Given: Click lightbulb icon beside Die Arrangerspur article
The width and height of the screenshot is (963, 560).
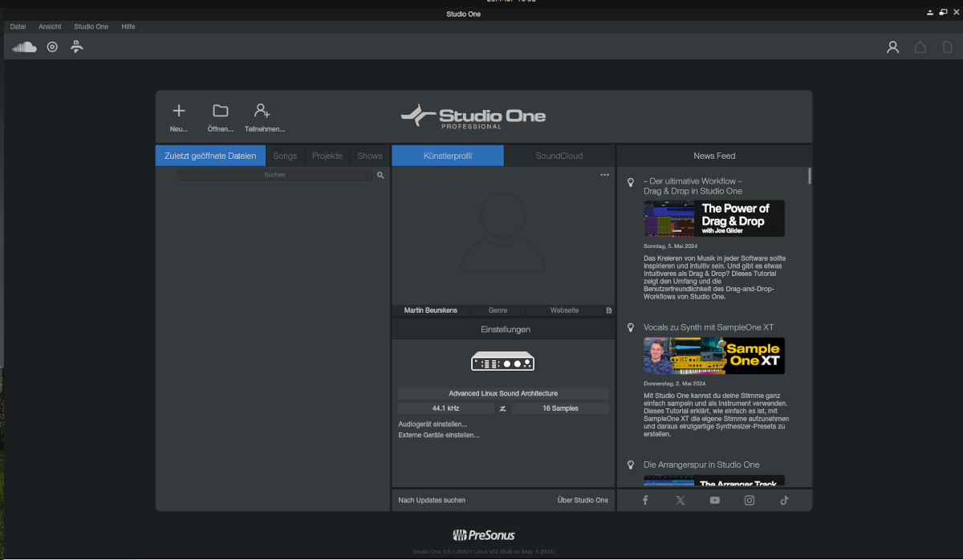Looking at the screenshot, I should (631, 465).
